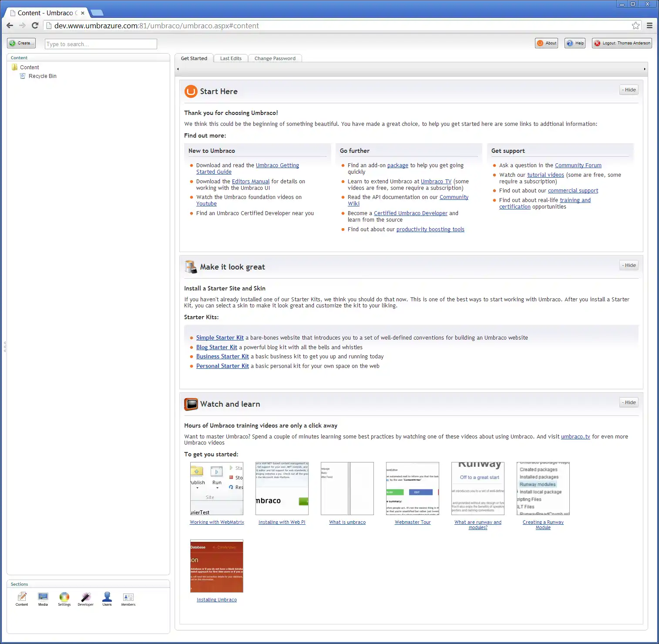
Task: Open the commercial support link
Action: (x=573, y=191)
